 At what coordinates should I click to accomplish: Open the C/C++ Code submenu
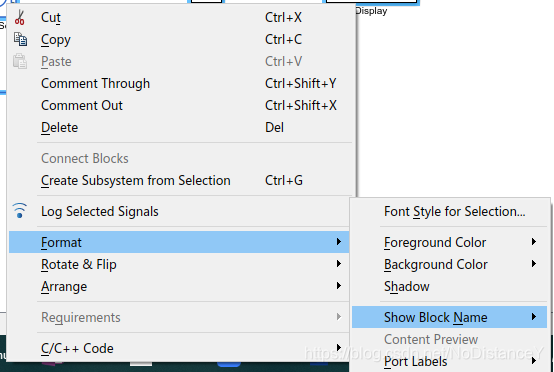179,348
